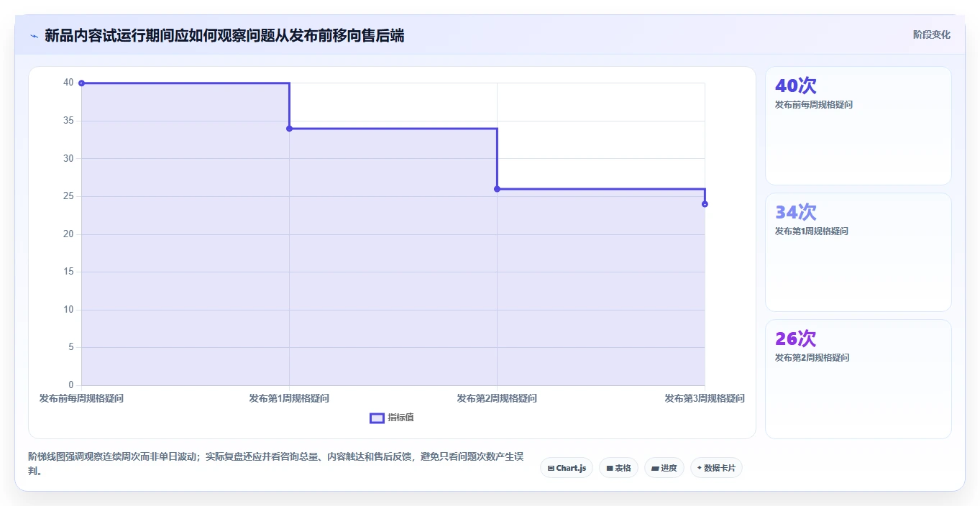Click the 数据卡片 chip

click(716, 468)
